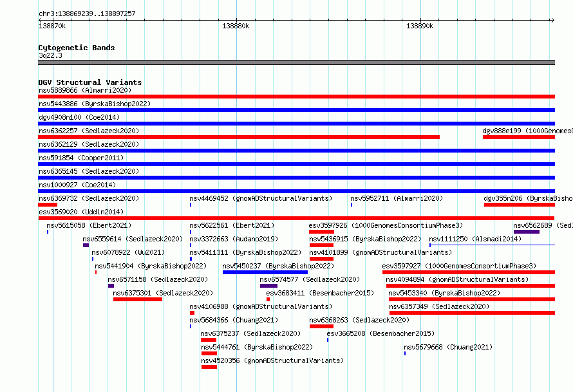Click the nsv6357349 (Sedlazeck2020) label
573x392 pixels.
coord(439,306)
